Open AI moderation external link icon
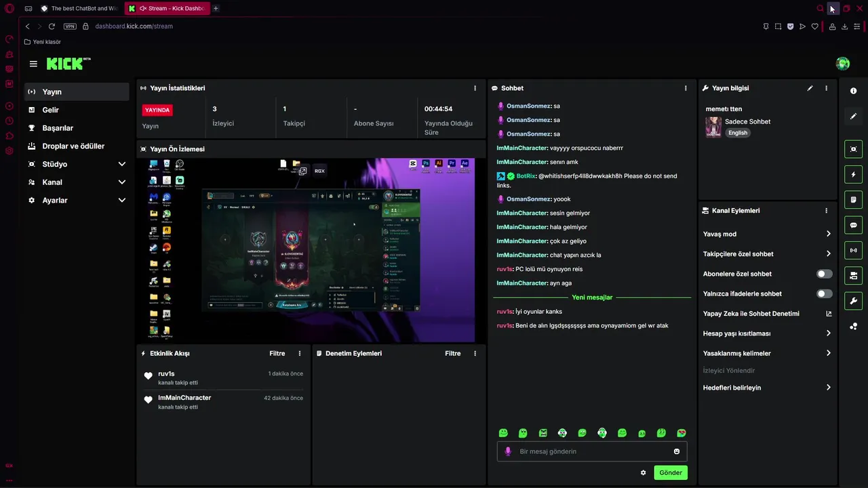Screen dimensions: 868x488 [x=829, y=314]
